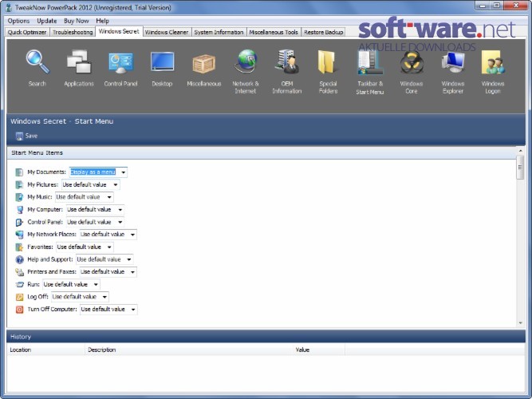
Task: Switch to the Miscellaneous Tools tab
Action: coord(274,32)
